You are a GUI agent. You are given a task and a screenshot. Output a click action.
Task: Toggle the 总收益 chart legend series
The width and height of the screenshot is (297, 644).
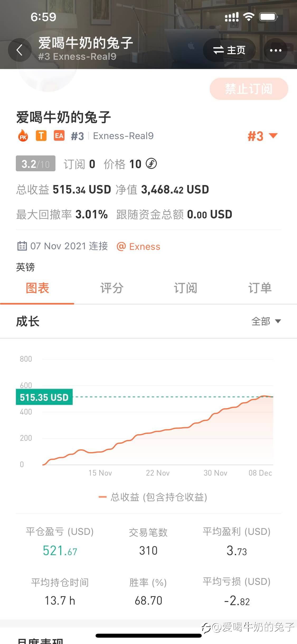(153, 497)
